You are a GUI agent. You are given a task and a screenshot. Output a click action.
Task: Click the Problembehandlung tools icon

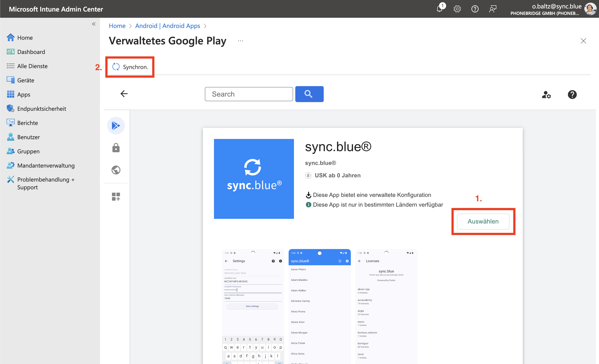tap(10, 180)
